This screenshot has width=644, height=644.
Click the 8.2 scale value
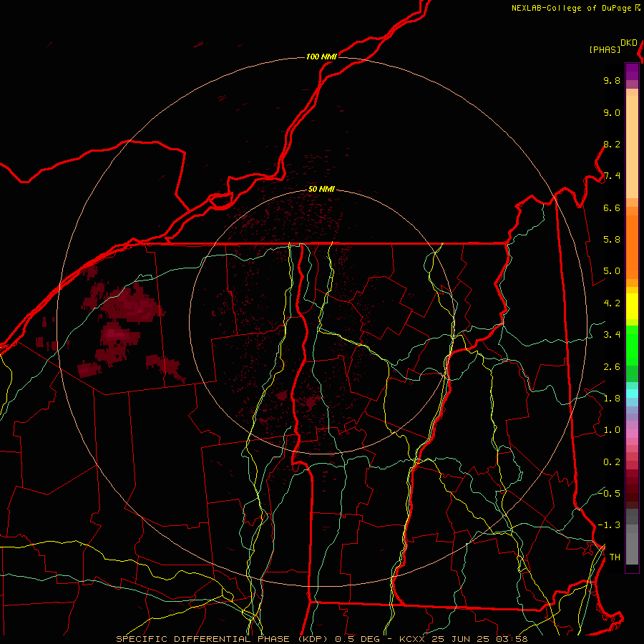(x=612, y=144)
